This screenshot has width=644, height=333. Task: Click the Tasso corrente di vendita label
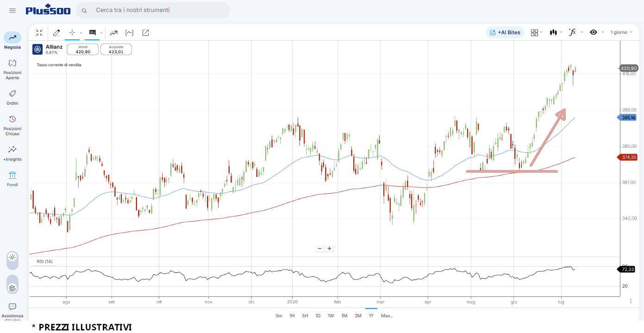click(59, 65)
